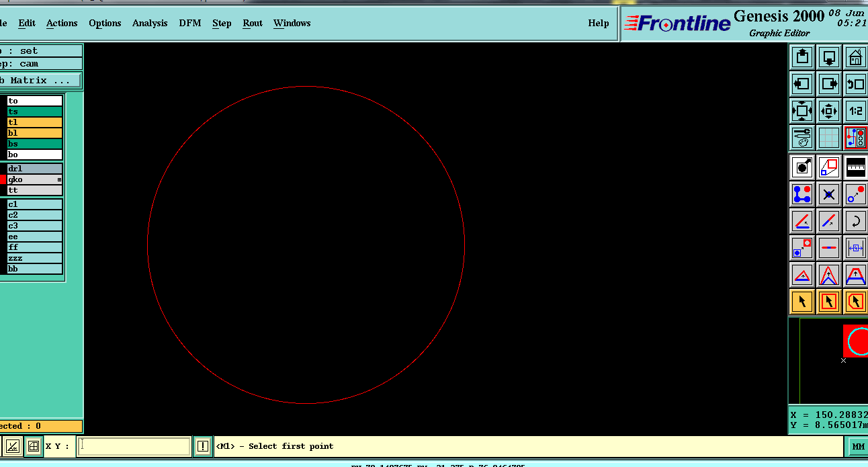
Task: Click the zoom out inward-arrows icon
Action: pos(829,111)
